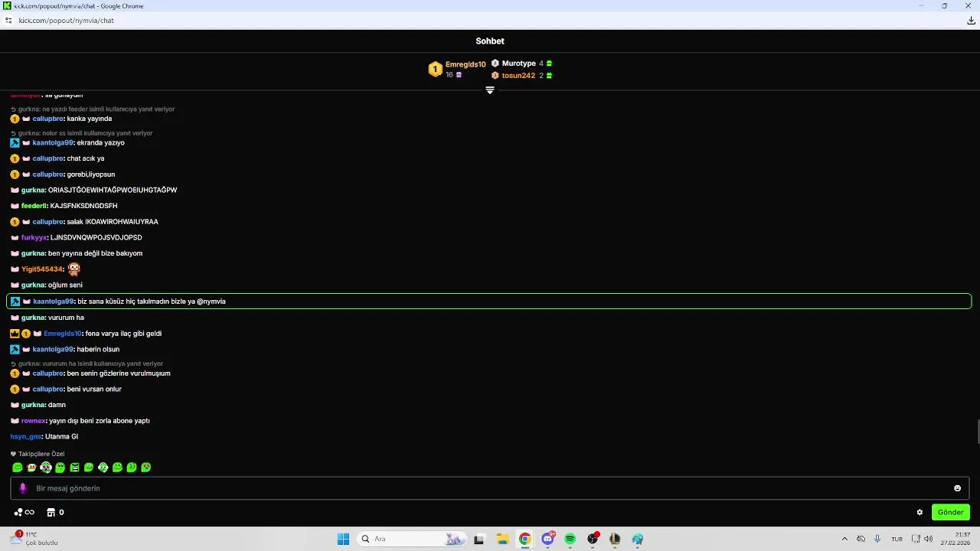Click username furkyyx in chat

(34, 238)
